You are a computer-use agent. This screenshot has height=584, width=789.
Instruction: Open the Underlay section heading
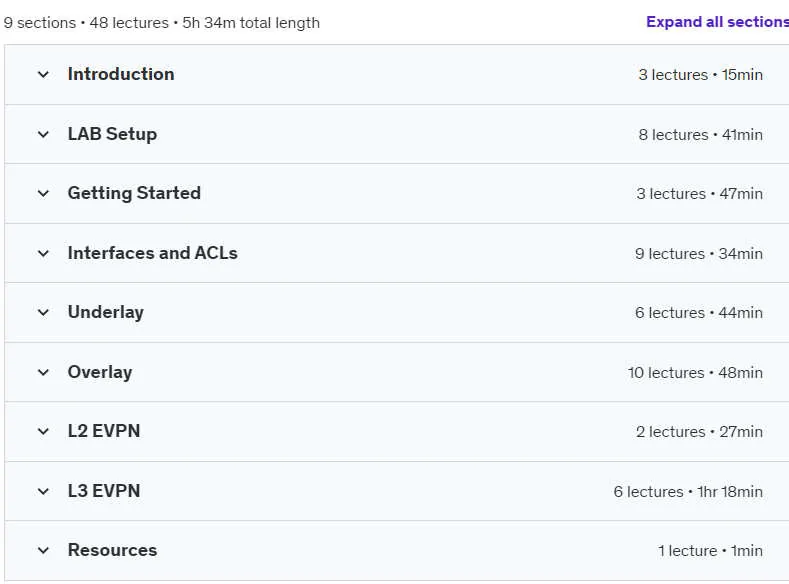coord(106,312)
